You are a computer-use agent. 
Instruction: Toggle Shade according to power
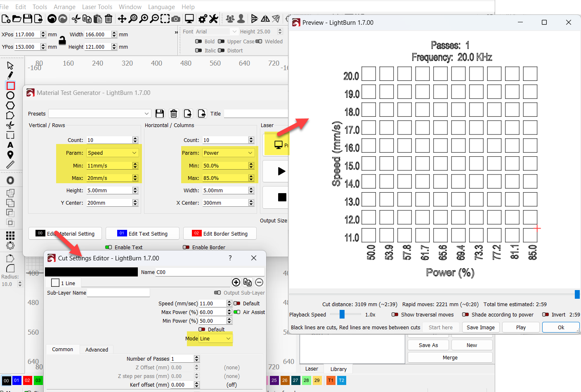point(465,314)
